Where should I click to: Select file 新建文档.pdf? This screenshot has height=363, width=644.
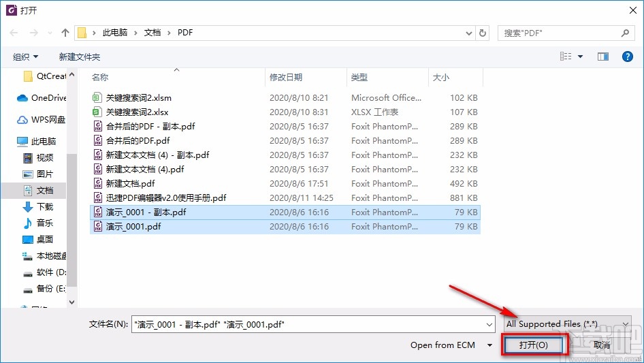[285, 183]
